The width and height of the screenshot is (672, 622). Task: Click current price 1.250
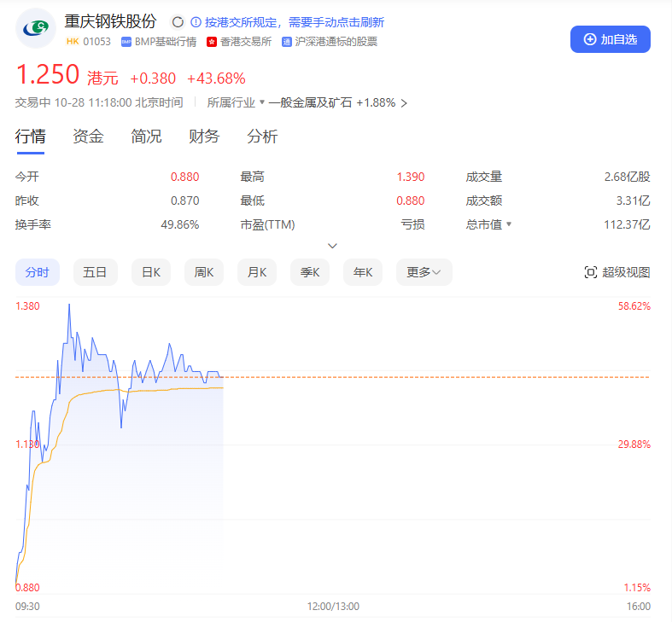pos(48,74)
